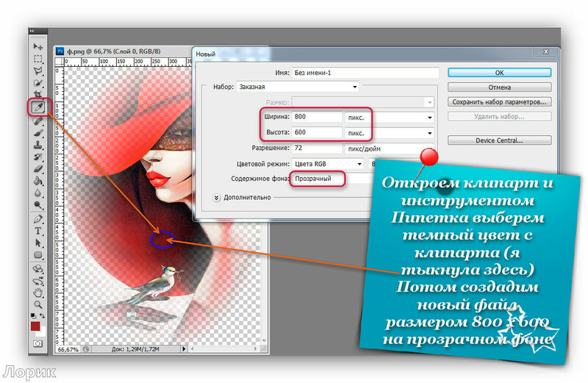The image size is (588, 383).
Task: Select the Clone Stamp tool
Action: coord(38,145)
